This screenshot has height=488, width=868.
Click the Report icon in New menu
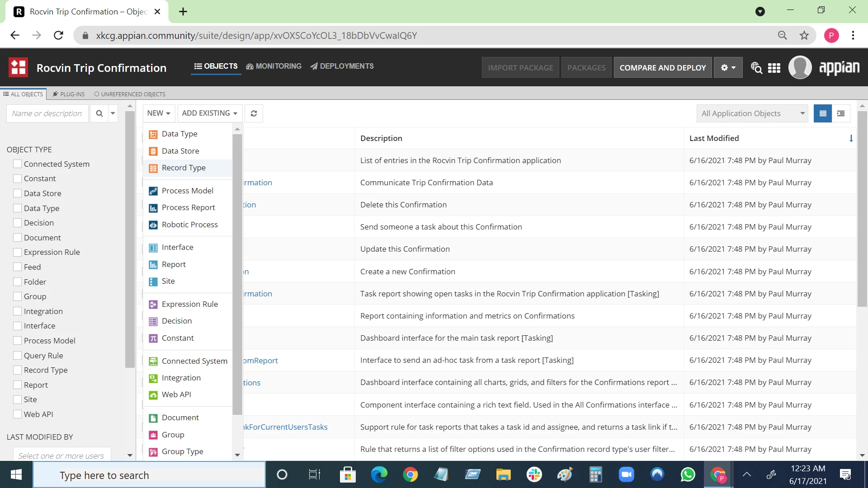click(x=153, y=265)
